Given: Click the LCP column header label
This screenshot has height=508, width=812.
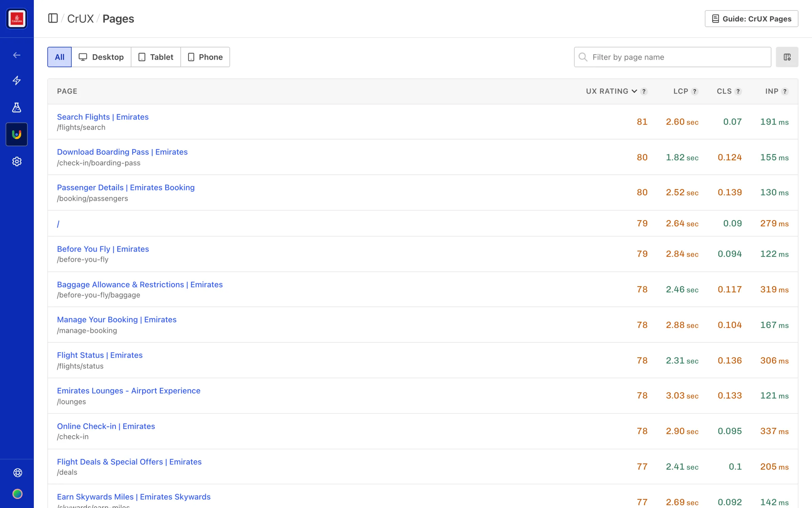Looking at the screenshot, I should [681, 91].
